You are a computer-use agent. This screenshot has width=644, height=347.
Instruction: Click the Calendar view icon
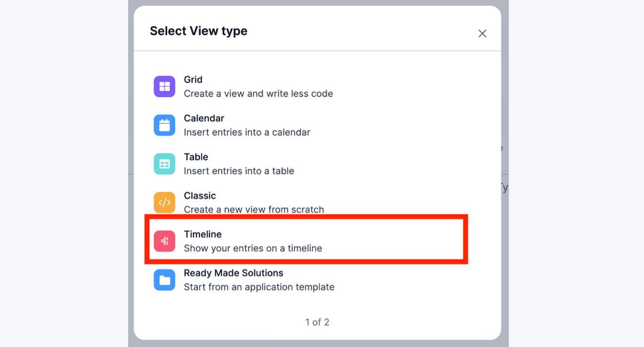(x=164, y=125)
